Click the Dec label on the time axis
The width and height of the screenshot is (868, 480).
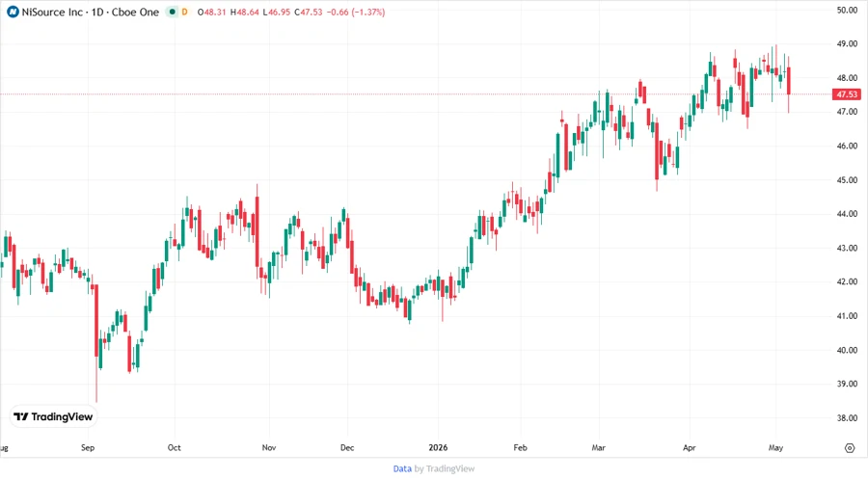[347, 448]
